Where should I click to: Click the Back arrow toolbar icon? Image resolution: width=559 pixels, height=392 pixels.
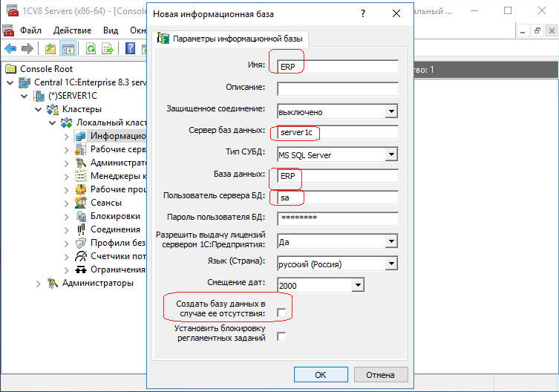coord(10,48)
